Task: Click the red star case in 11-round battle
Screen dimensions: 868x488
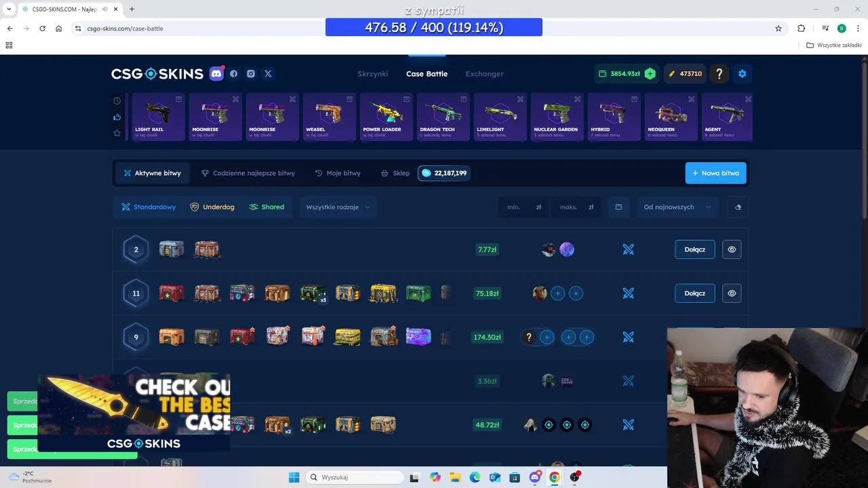Action: tap(172, 293)
